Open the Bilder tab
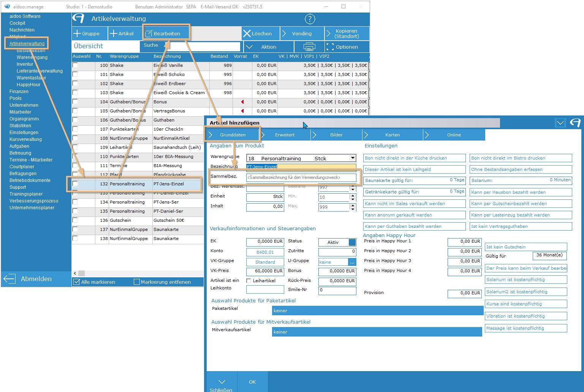This screenshot has height=392, width=584. (x=336, y=135)
